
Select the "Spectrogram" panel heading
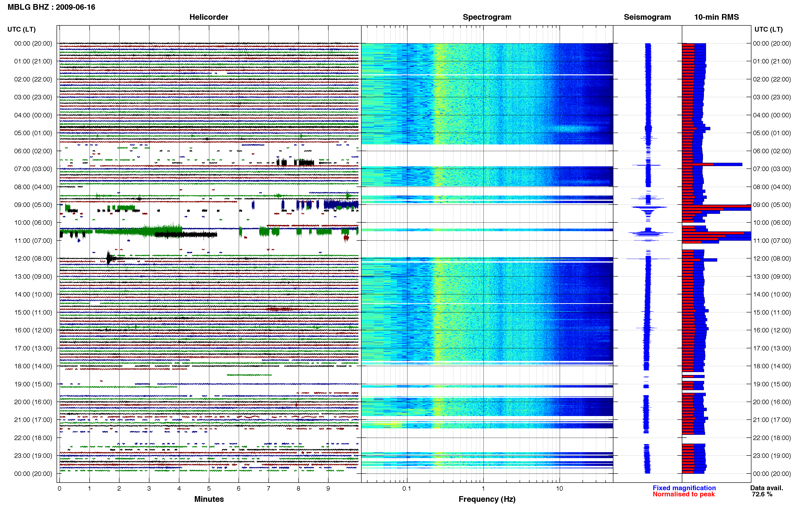pos(487,17)
